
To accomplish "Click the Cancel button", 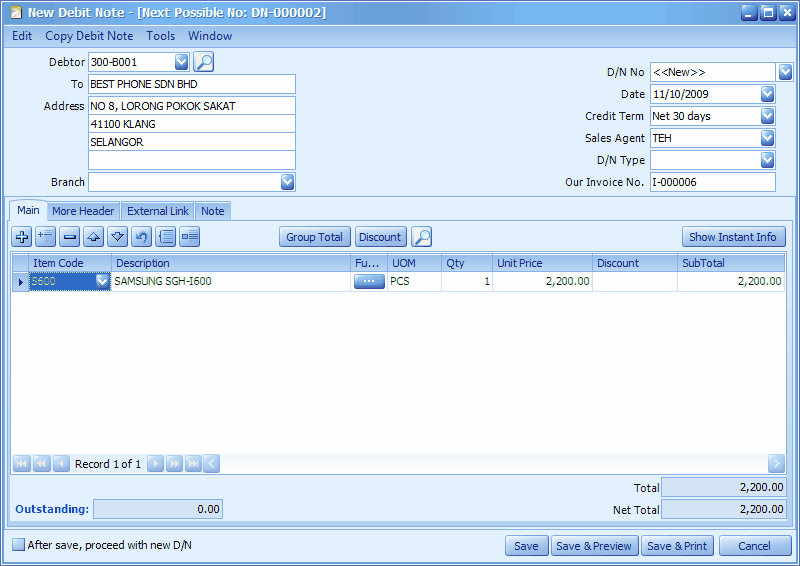I will click(x=755, y=546).
